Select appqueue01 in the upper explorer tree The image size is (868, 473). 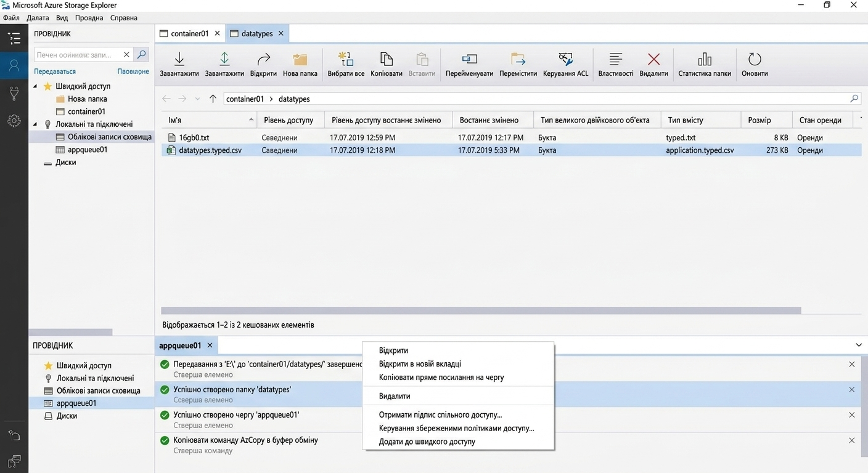(x=87, y=150)
